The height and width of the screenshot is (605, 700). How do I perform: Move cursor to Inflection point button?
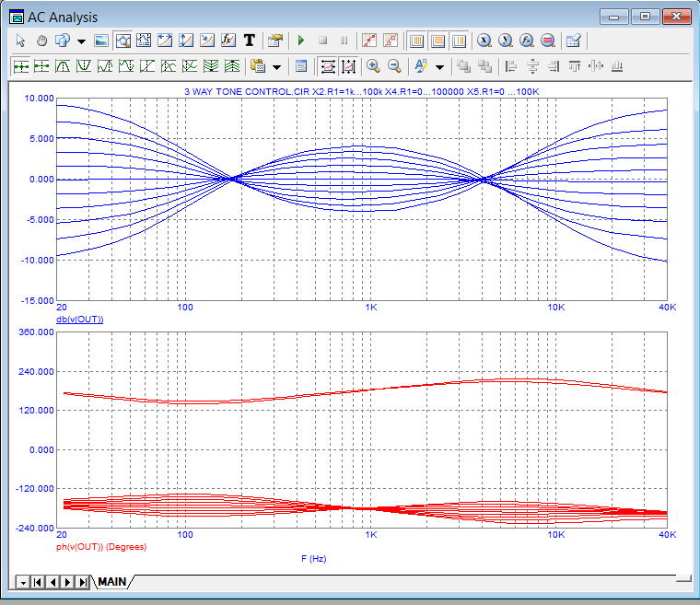[147, 66]
